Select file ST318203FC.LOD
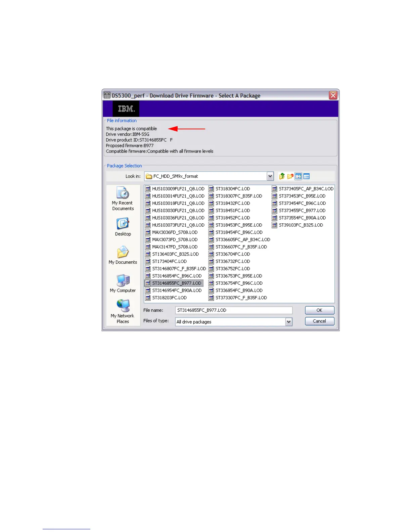The height and width of the screenshot is (532, 411). click(x=166, y=298)
